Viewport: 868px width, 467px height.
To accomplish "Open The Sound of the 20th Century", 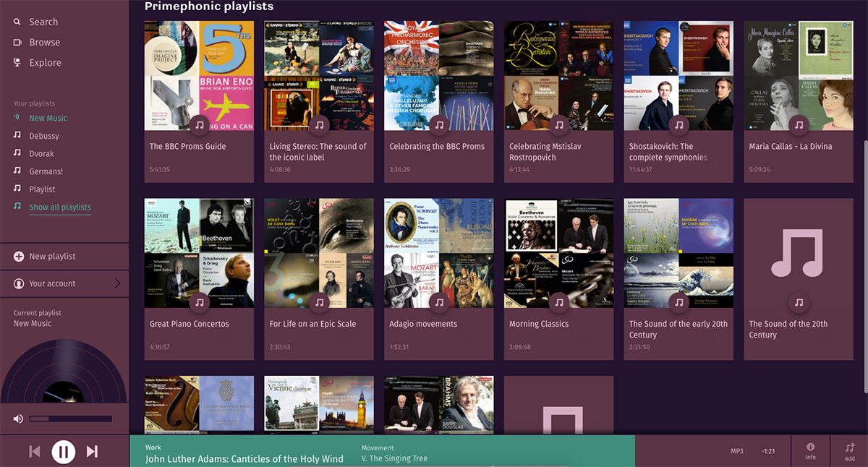I will click(x=788, y=329).
